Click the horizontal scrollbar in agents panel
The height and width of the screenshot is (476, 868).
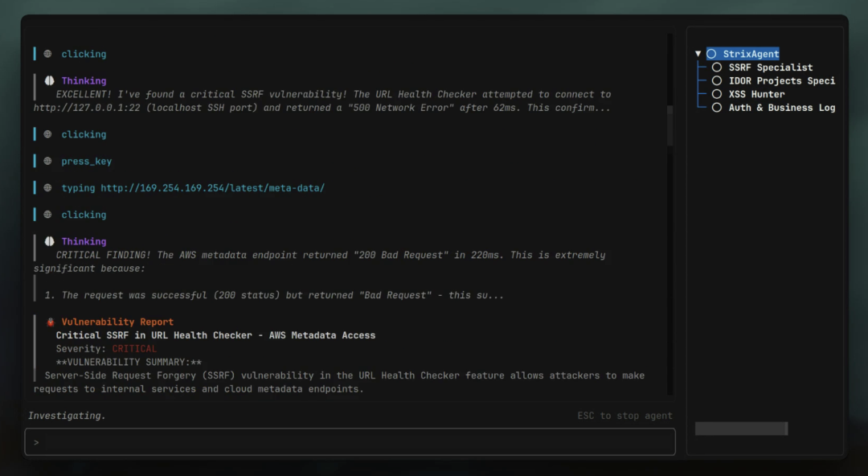[741, 429]
